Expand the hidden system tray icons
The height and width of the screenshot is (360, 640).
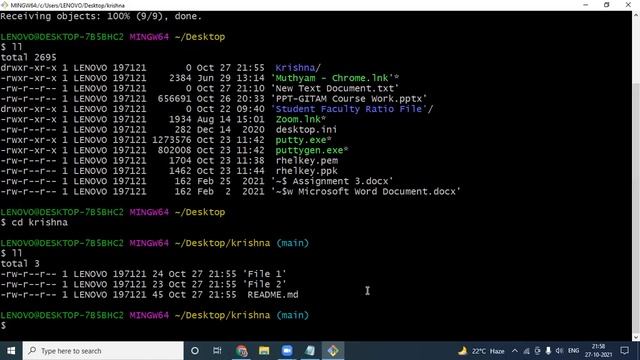[x=515, y=351]
